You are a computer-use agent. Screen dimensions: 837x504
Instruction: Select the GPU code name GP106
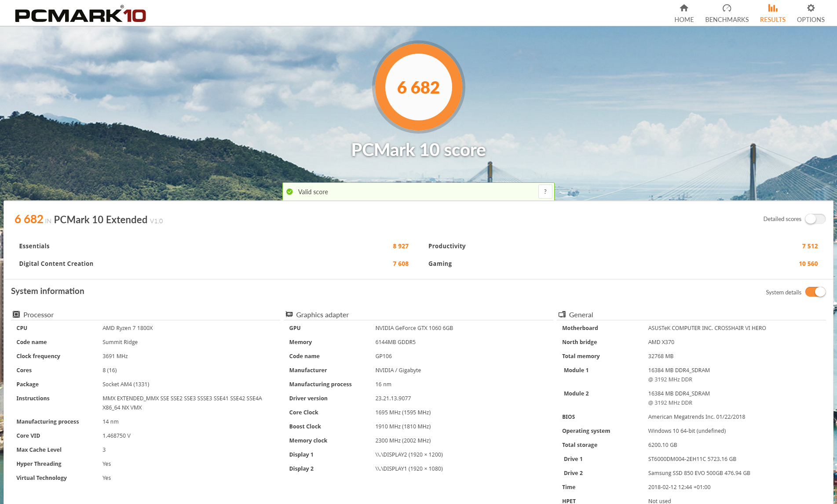[384, 356]
